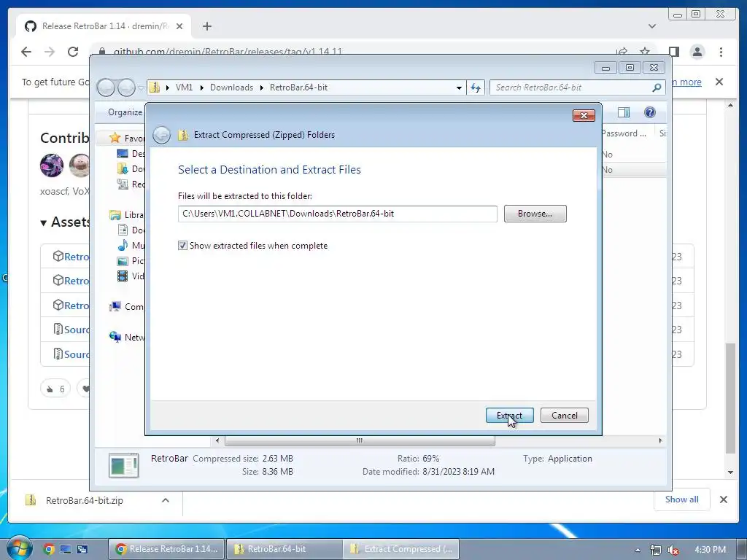The width and height of the screenshot is (747, 560).
Task: Click Explorer forward navigation button
Action: point(126,87)
